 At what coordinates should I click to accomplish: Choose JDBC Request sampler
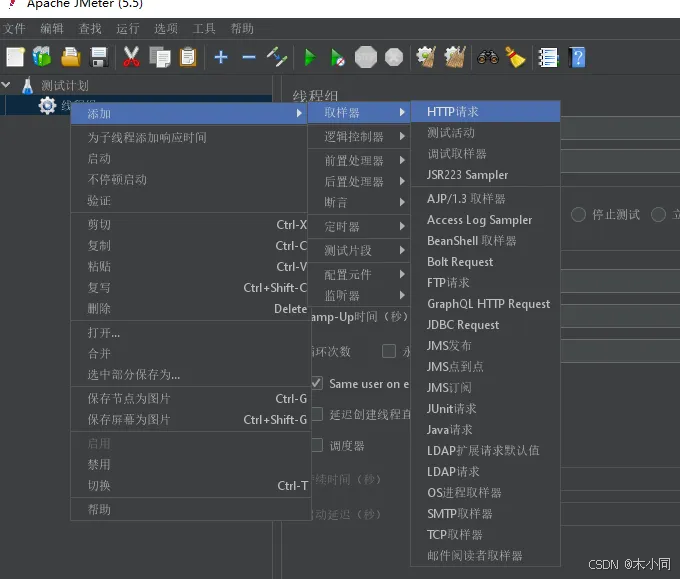[485, 325]
